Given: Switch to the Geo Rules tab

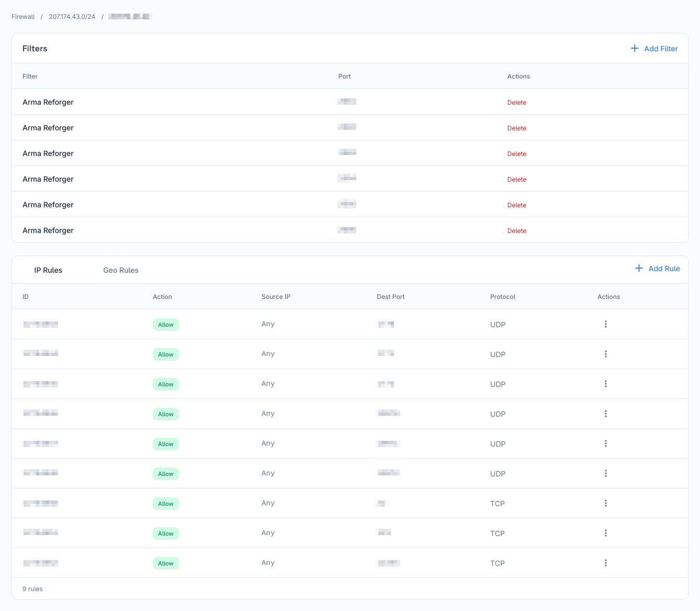Looking at the screenshot, I should (x=121, y=270).
